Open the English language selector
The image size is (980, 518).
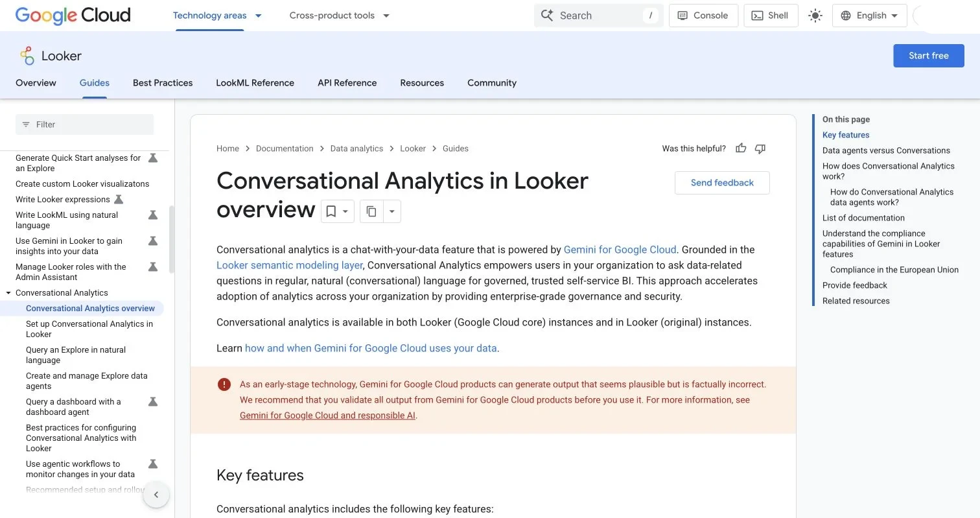click(x=869, y=16)
